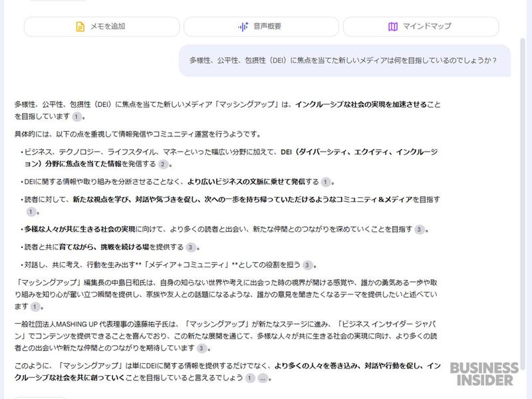Image resolution: width=532 pixels, height=399 pixels.
Task: Click the text 「メディア＋コミュニティ」
Action: coord(186,265)
